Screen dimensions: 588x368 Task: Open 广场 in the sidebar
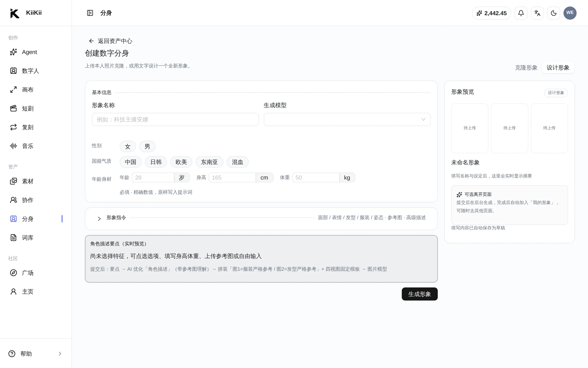tap(36, 273)
